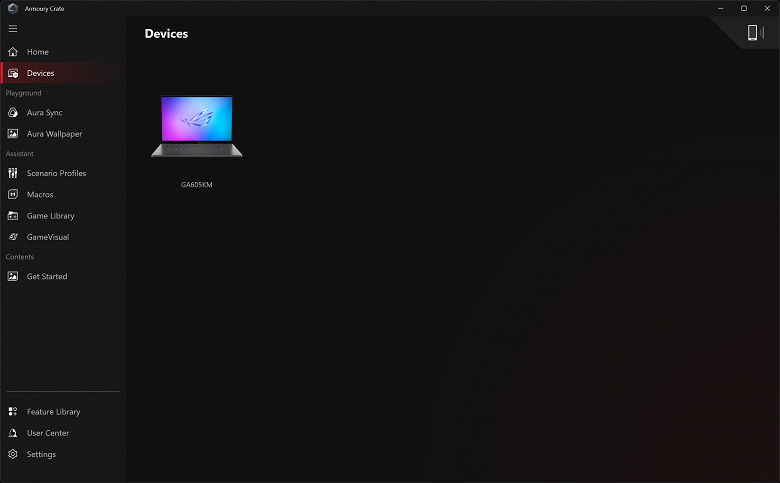Click the Get Started icon
This screenshot has height=483, width=780.
(x=13, y=277)
